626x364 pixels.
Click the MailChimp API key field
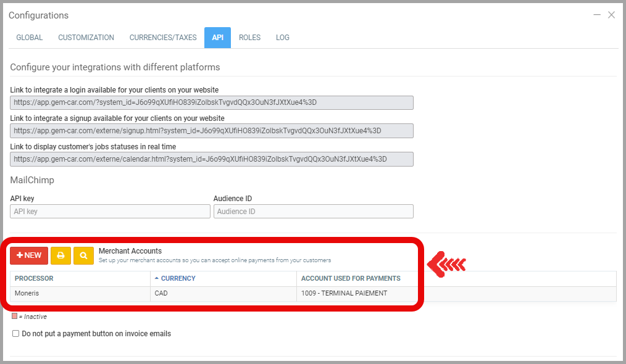[x=110, y=212]
